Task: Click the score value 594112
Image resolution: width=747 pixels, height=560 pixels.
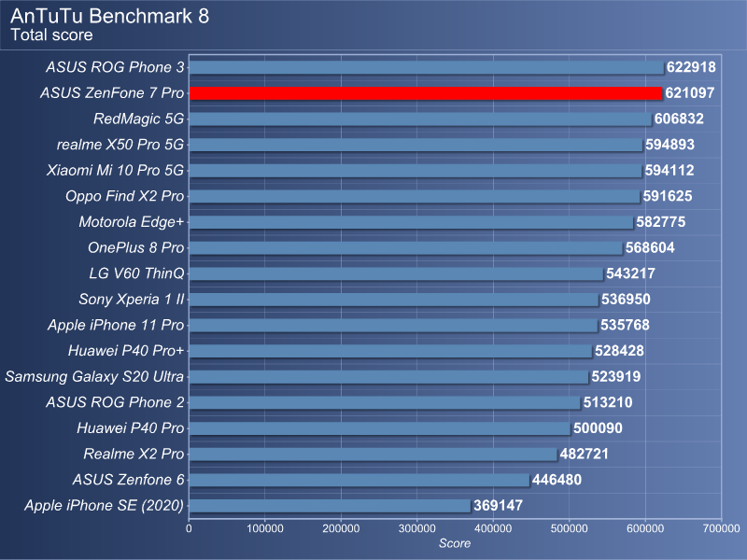Action: pyautogui.click(x=669, y=170)
